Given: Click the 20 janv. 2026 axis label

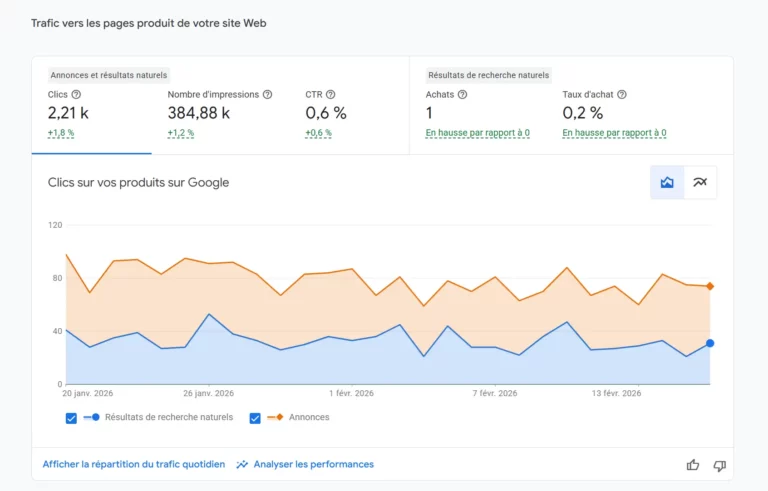Looking at the screenshot, I should (88, 393).
